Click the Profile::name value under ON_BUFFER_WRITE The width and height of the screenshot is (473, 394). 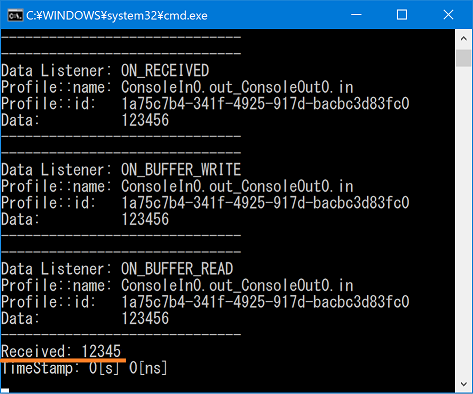pos(237,186)
